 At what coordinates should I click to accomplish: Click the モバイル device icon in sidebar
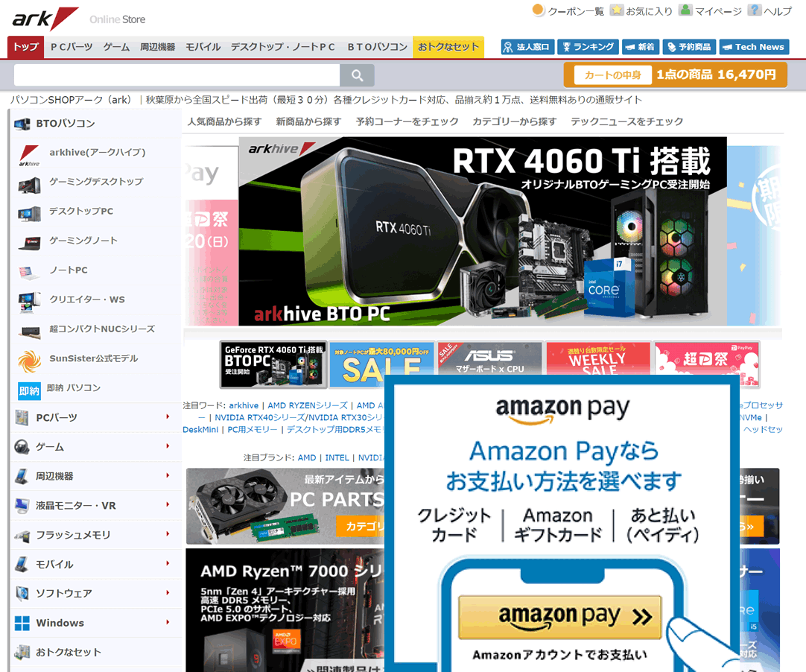pyautogui.click(x=22, y=564)
